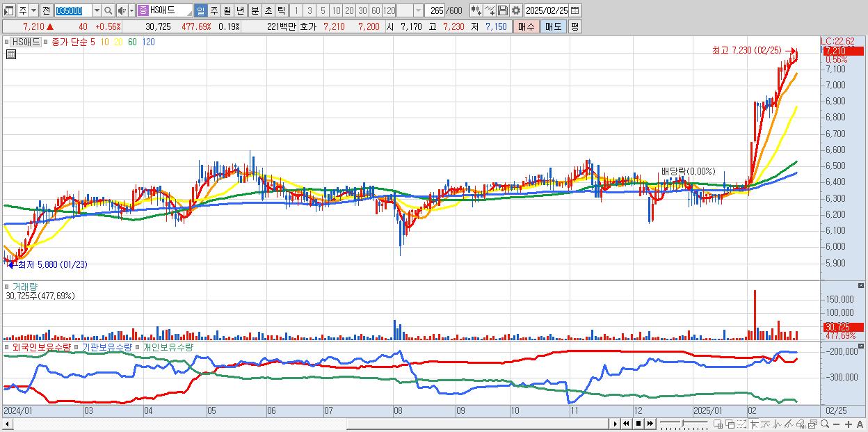868x432 pixels.
Task: Click the fast-forward button
Action: pyautogui.click(x=650, y=424)
